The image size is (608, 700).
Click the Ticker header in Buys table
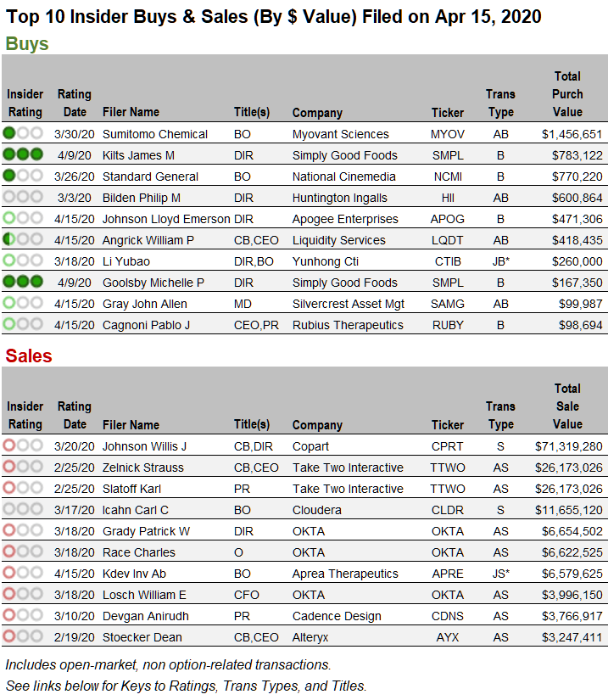(x=447, y=112)
